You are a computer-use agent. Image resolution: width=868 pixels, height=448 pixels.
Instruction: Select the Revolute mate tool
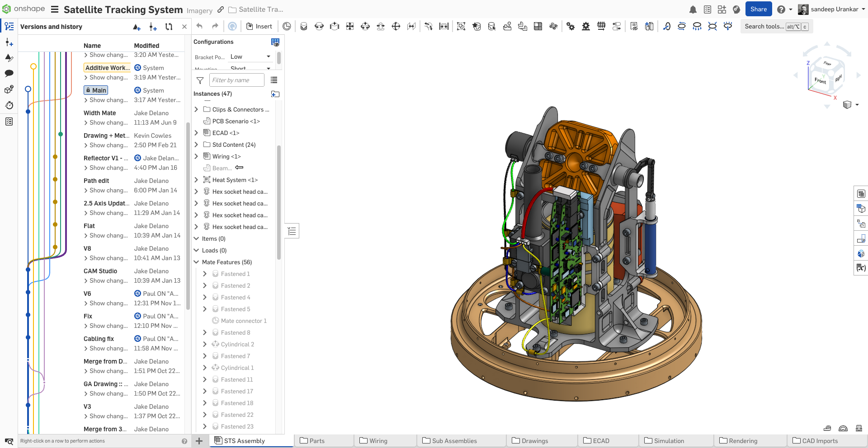click(x=319, y=26)
